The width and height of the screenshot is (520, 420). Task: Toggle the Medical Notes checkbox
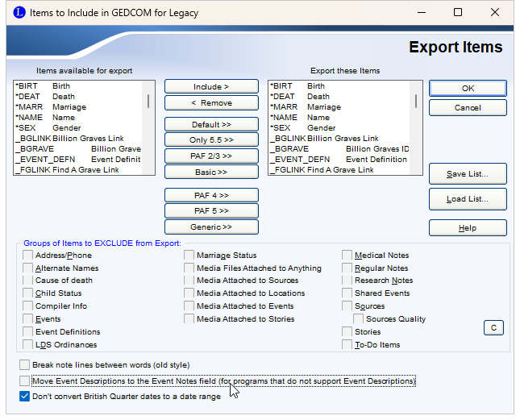[x=347, y=256]
